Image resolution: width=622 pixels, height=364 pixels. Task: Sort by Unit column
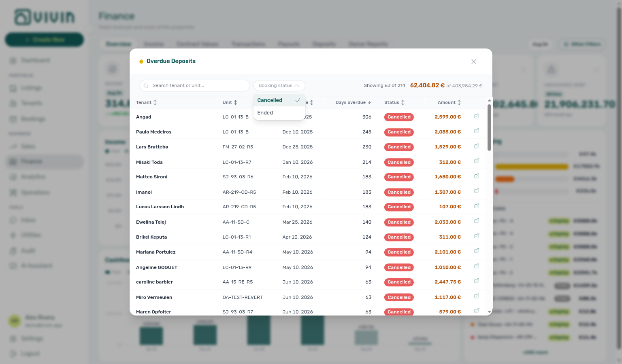tap(230, 103)
